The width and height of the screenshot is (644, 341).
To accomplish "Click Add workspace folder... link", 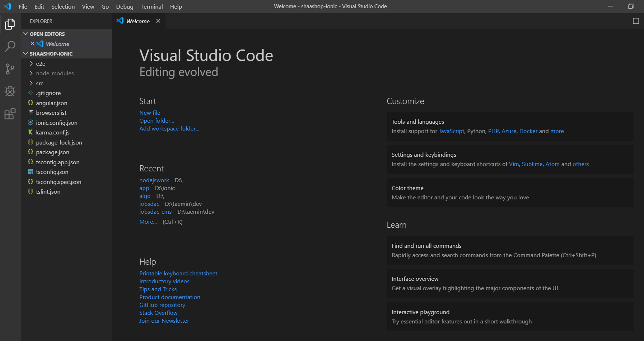I will [169, 128].
